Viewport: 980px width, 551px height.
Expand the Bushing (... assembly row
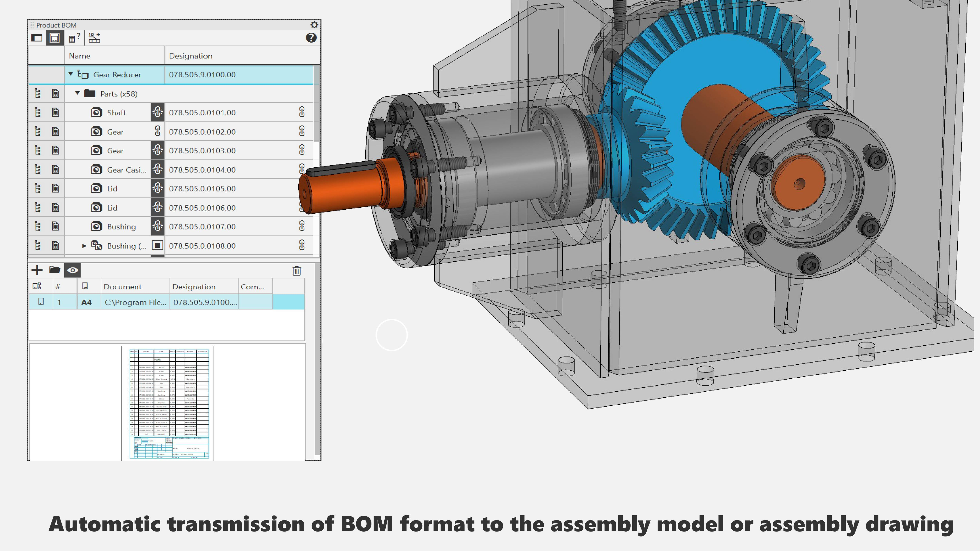coord(84,246)
